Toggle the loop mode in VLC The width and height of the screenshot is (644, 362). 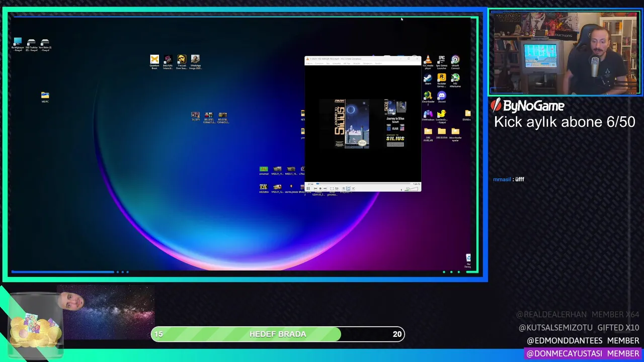tap(348, 189)
